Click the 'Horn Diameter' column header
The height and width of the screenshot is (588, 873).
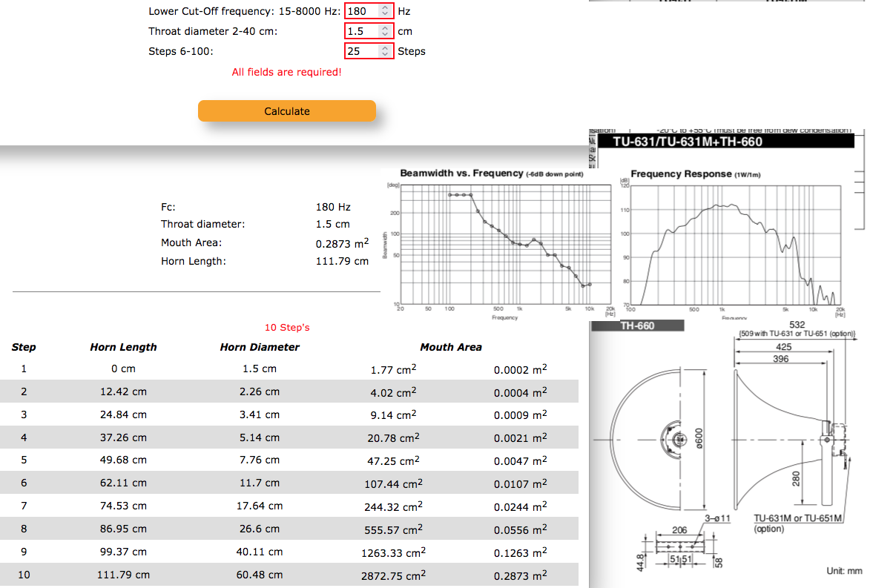[x=260, y=348]
